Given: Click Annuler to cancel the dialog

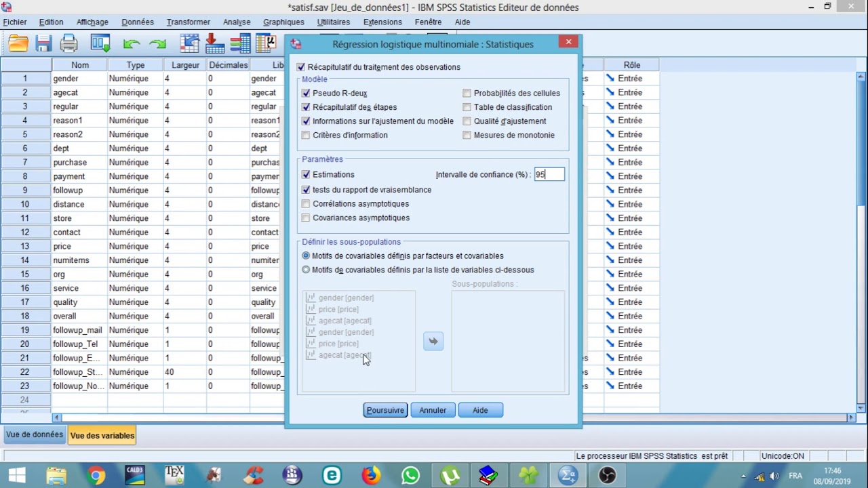Looking at the screenshot, I should point(433,410).
